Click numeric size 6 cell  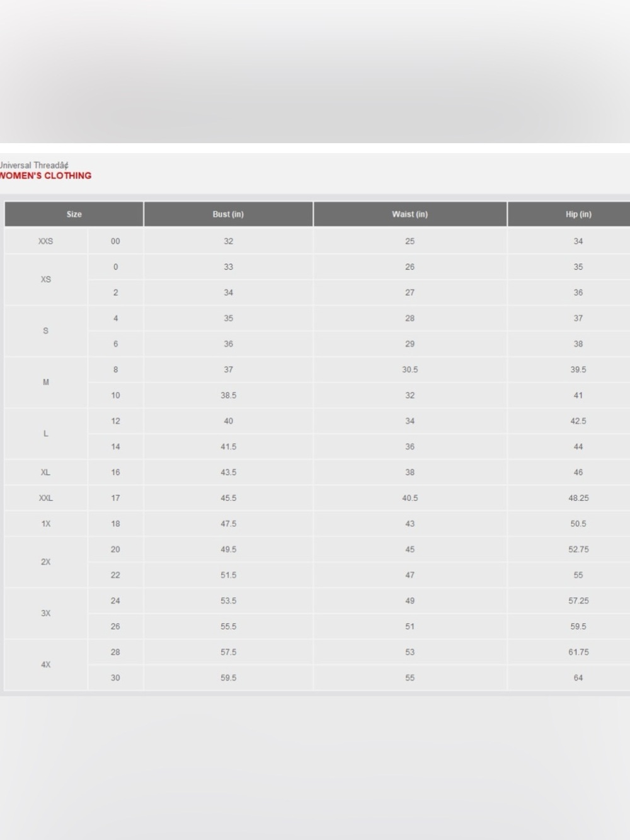(115, 344)
